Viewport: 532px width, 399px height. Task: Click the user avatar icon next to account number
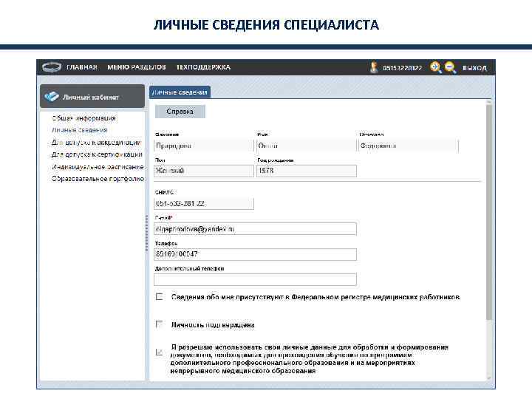click(374, 67)
